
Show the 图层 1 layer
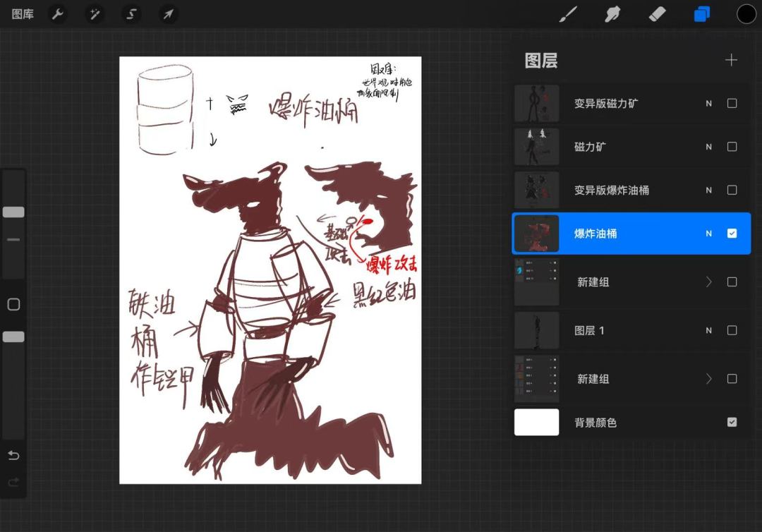[x=732, y=330]
